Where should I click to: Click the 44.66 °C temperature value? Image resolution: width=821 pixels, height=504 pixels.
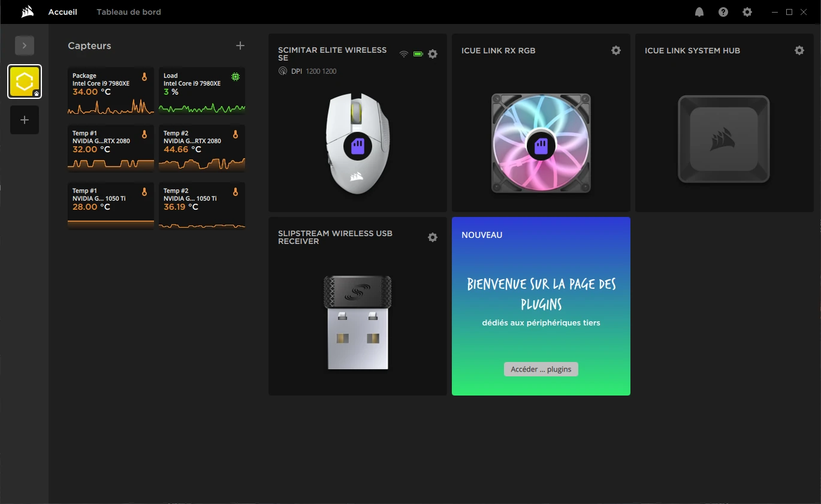pos(181,149)
